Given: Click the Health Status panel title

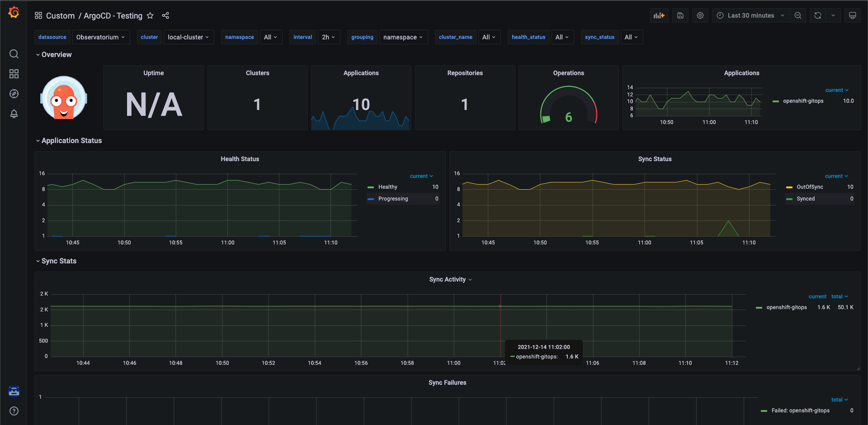Looking at the screenshot, I should [x=240, y=159].
